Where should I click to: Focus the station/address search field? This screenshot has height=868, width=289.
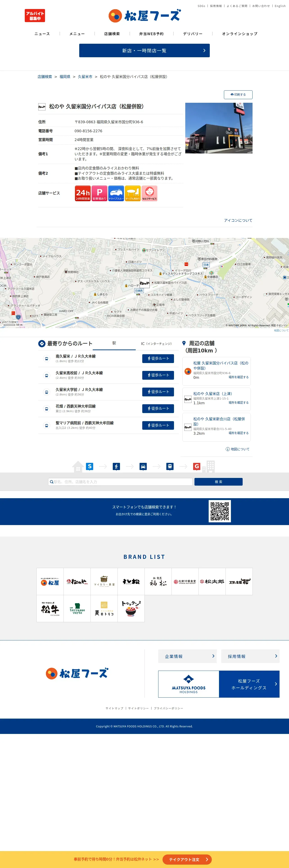(x=120, y=482)
